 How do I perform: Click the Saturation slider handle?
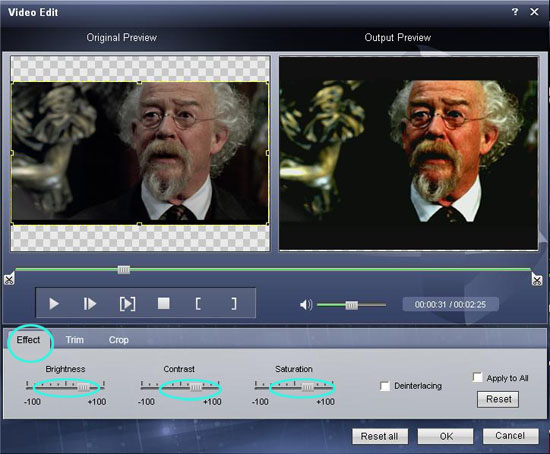tap(308, 387)
